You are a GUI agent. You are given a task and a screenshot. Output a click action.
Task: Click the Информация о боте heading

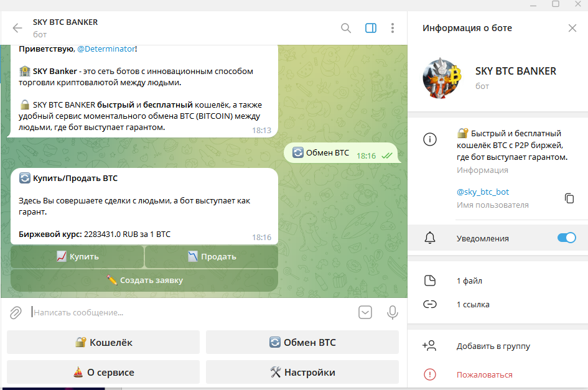[467, 28]
